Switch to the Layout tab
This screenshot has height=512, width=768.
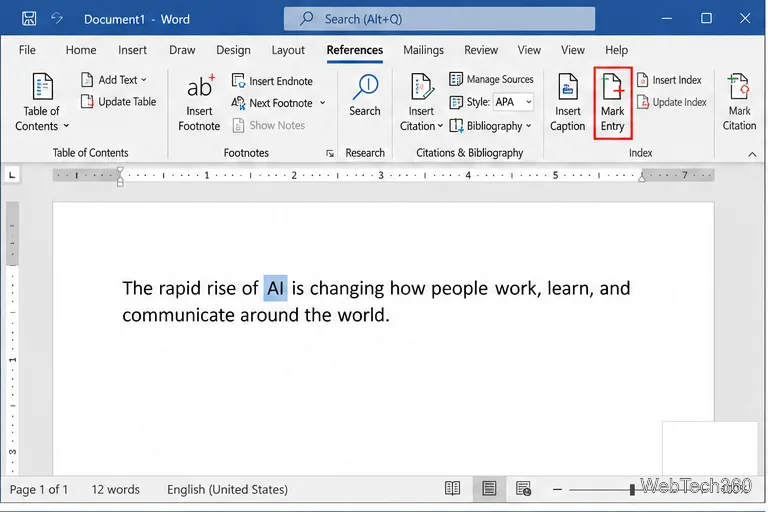point(288,50)
